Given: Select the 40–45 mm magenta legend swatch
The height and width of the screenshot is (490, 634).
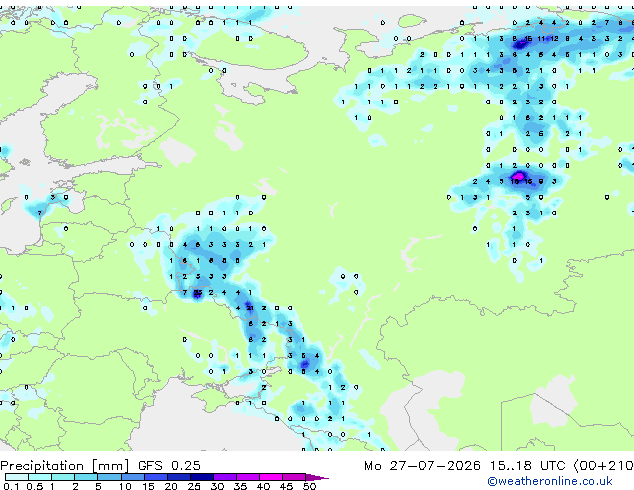Looking at the screenshot, I should [271, 477].
